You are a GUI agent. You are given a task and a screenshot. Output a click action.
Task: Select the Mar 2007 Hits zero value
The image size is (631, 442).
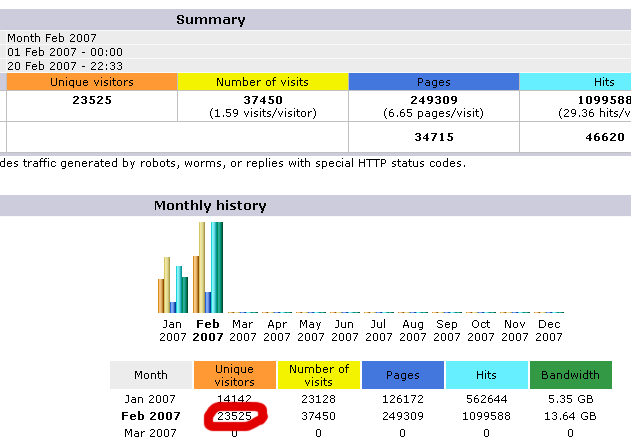coord(487,433)
